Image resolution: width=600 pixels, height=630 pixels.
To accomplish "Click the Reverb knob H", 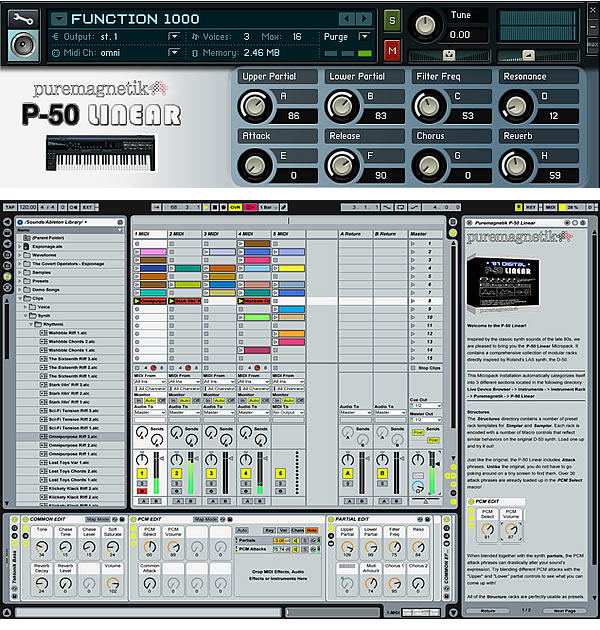I will [516, 166].
